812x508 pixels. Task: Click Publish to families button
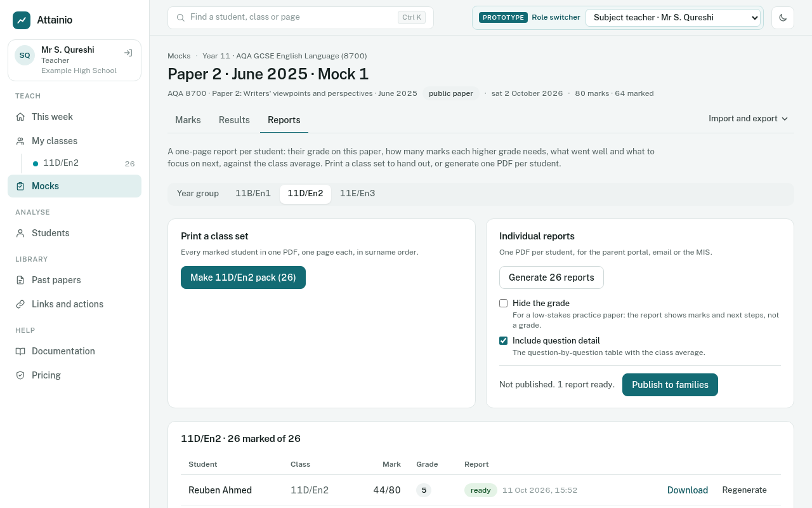(670, 385)
